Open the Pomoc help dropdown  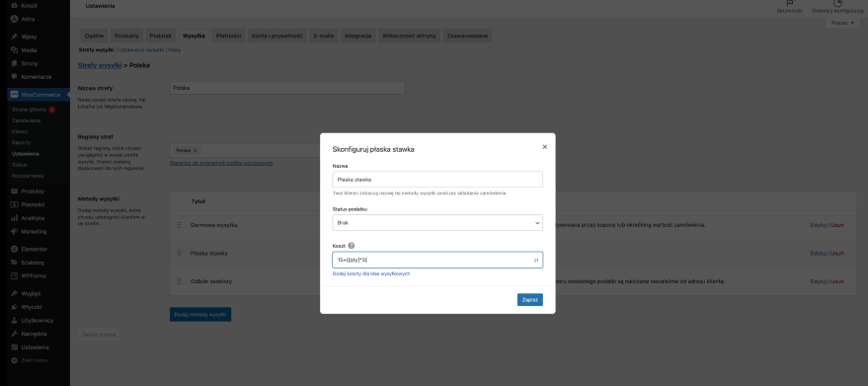pos(843,24)
